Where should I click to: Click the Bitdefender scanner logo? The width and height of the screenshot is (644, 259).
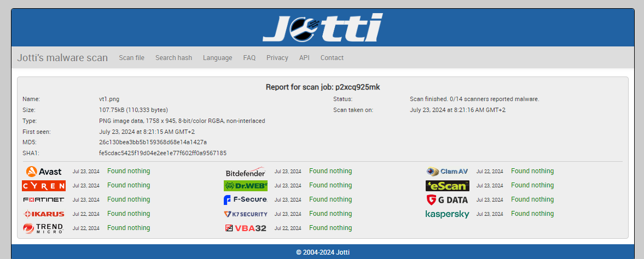(246, 172)
